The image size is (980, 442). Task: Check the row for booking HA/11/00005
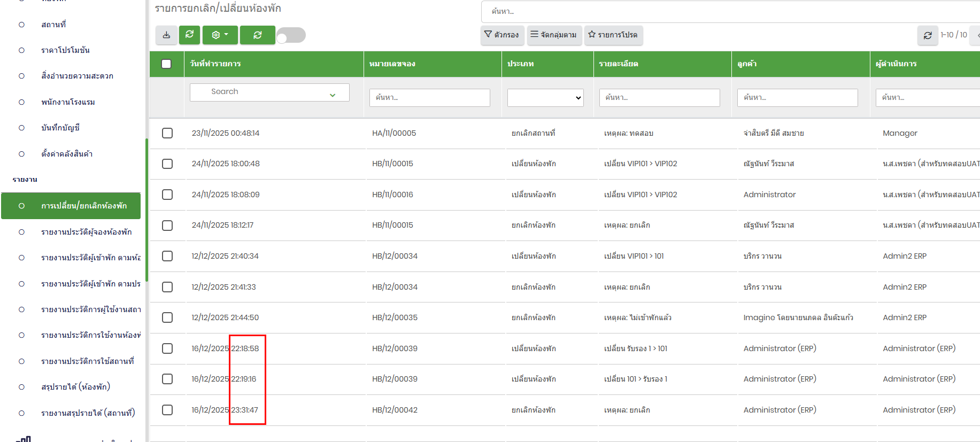tap(167, 133)
